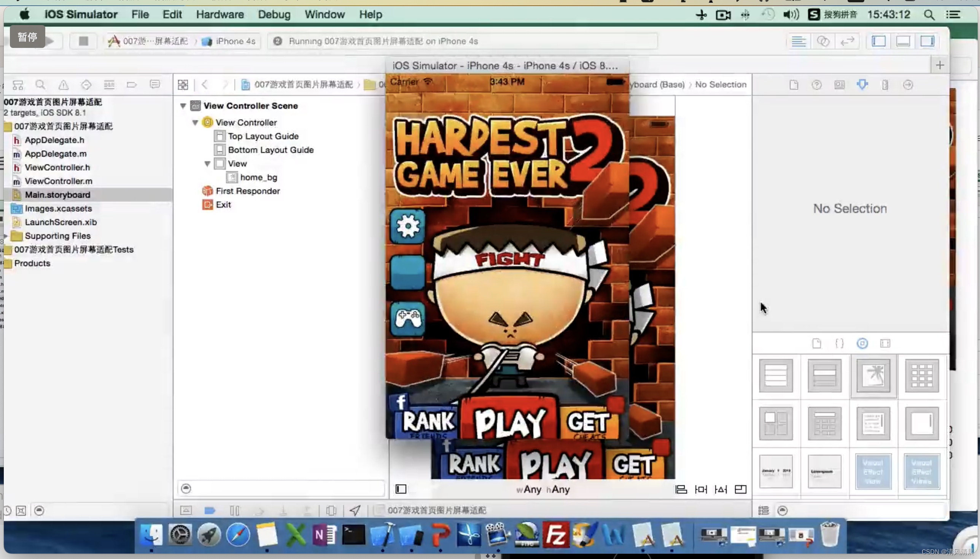The height and width of the screenshot is (559, 980).
Task: Open the Attributes inspector icon
Action: coord(862,85)
